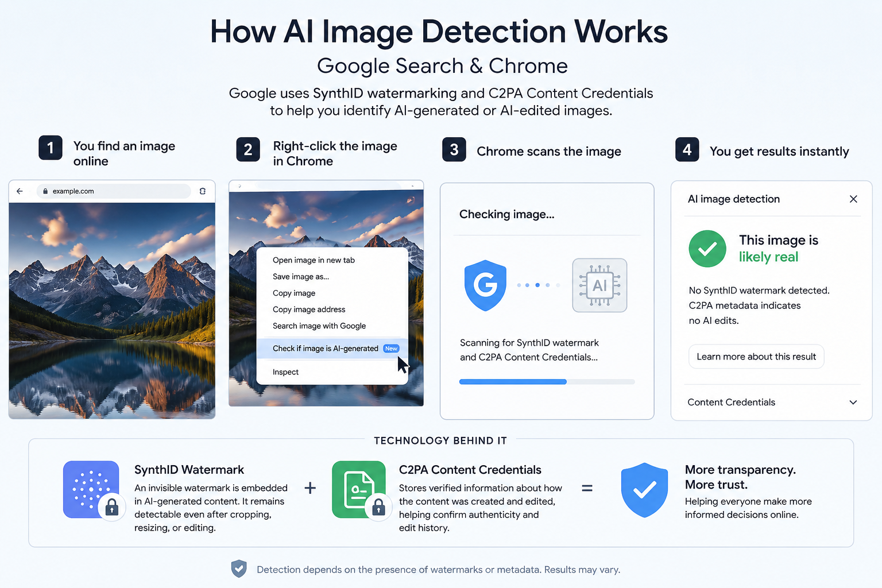Screen dimensions: 882x588
Task: Click the No SynthID watermark detected text
Action: coord(759,291)
